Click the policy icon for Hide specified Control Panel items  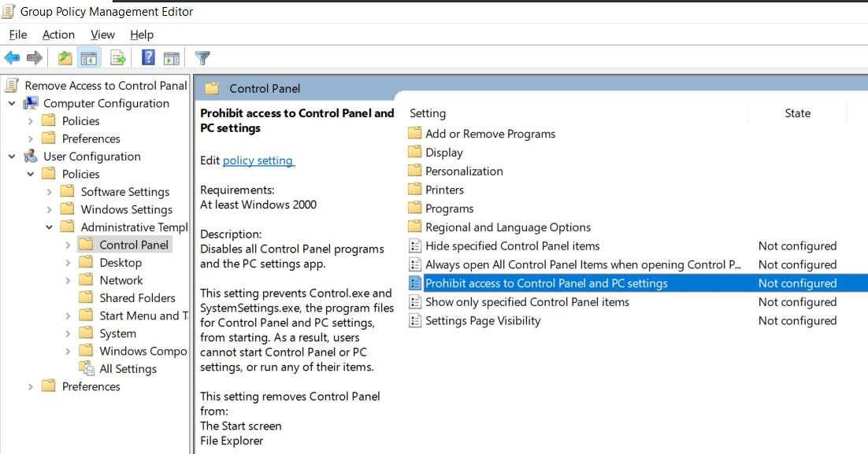pyautogui.click(x=414, y=245)
